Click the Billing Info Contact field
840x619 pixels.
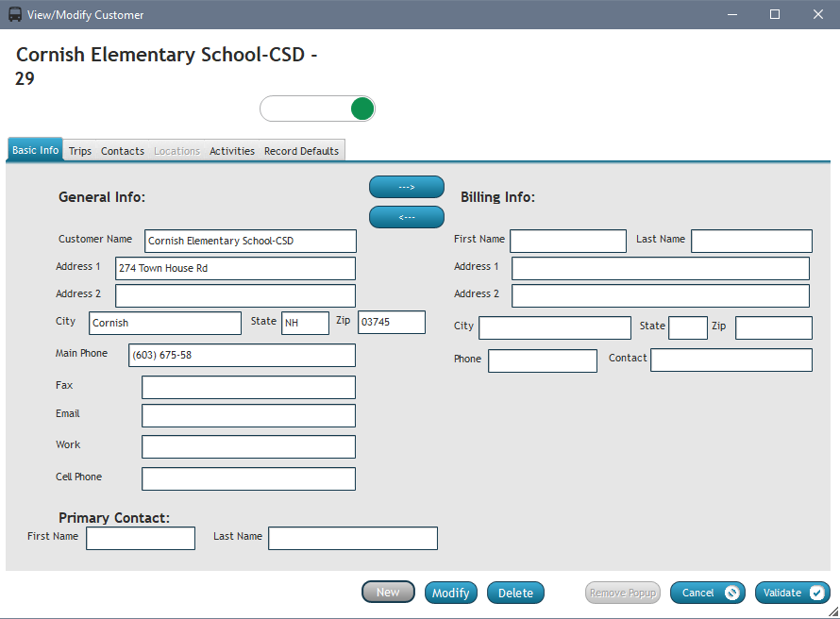pos(731,360)
